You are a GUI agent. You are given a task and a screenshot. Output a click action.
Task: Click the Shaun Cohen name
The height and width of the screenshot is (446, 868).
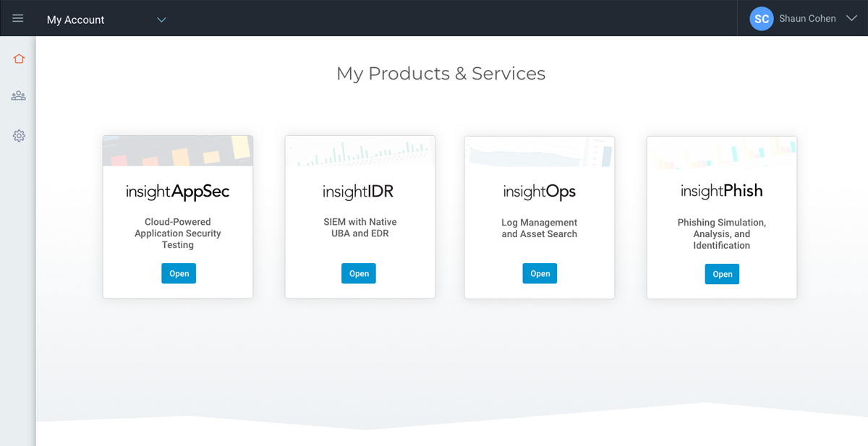pyautogui.click(x=807, y=19)
